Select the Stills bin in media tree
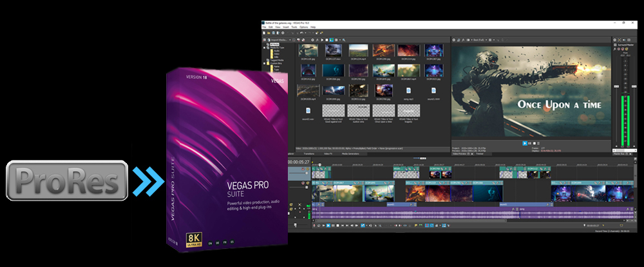The height and width of the screenshot is (267, 644). pos(276,57)
